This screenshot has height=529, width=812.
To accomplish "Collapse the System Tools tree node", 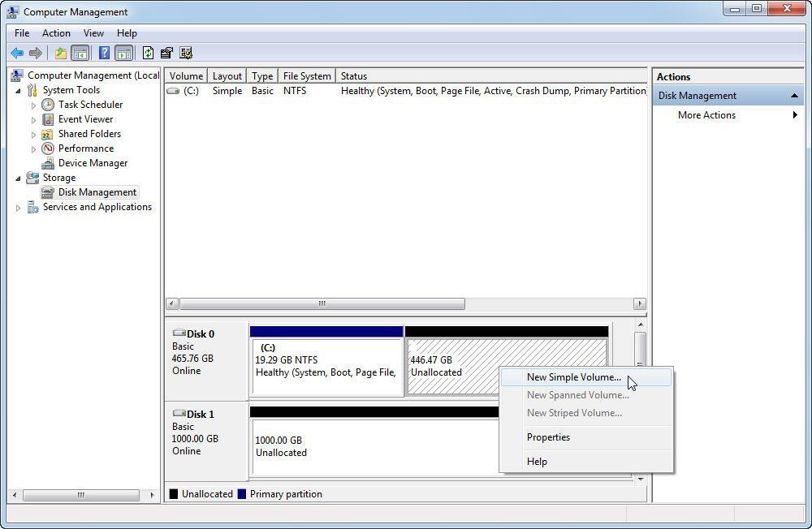I will 18,91.
